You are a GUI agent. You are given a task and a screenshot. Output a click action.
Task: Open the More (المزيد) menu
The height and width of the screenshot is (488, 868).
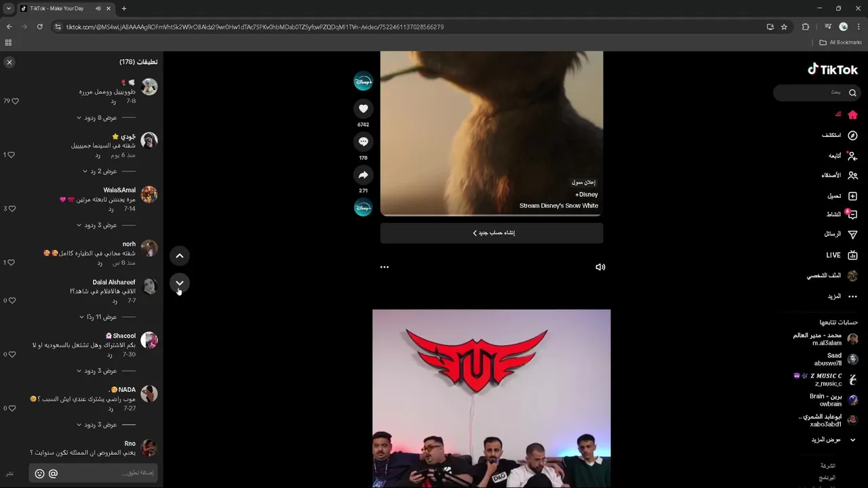pyautogui.click(x=842, y=296)
